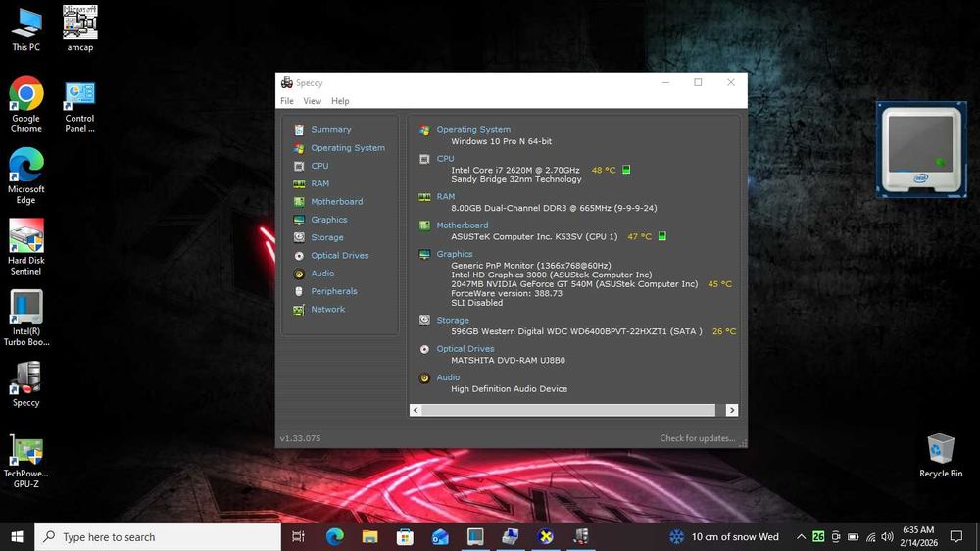Click the Storage hard drive icon in sidebar

(299, 237)
